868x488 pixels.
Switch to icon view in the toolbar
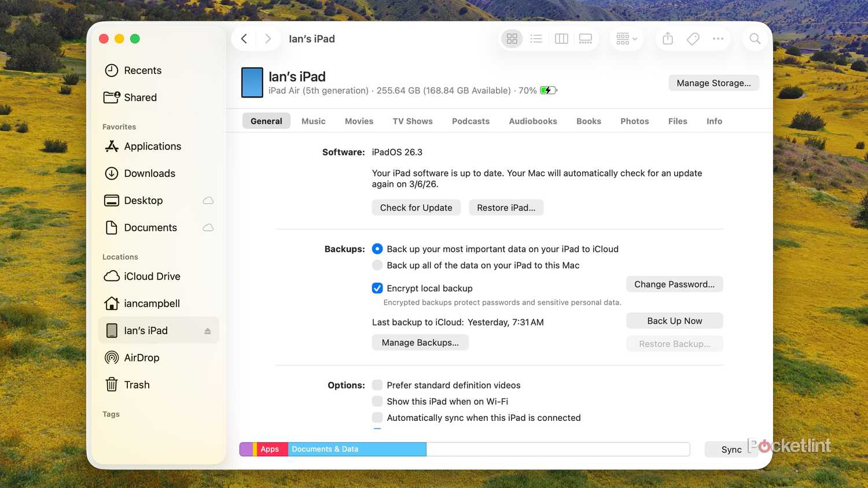512,38
